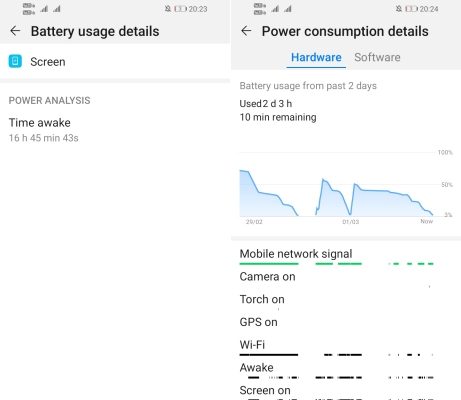The height and width of the screenshot is (400, 461).
Task: Select the Hardware tab
Action: (316, 57)
